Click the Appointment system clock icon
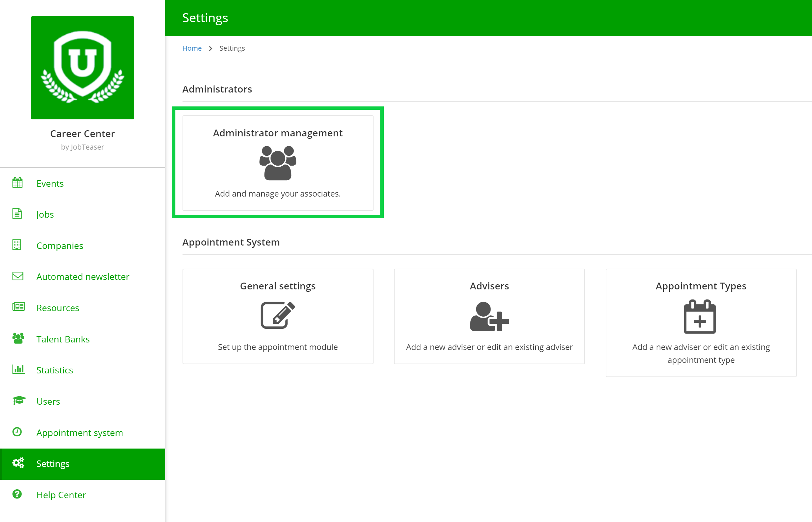Screen dimensions: 812x522 [x=17, y=432]
